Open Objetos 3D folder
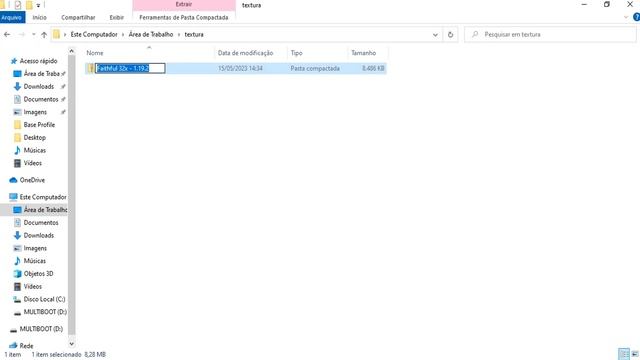Screen dimensions: 640x360 pyautogui.click(x=38, y=274)
